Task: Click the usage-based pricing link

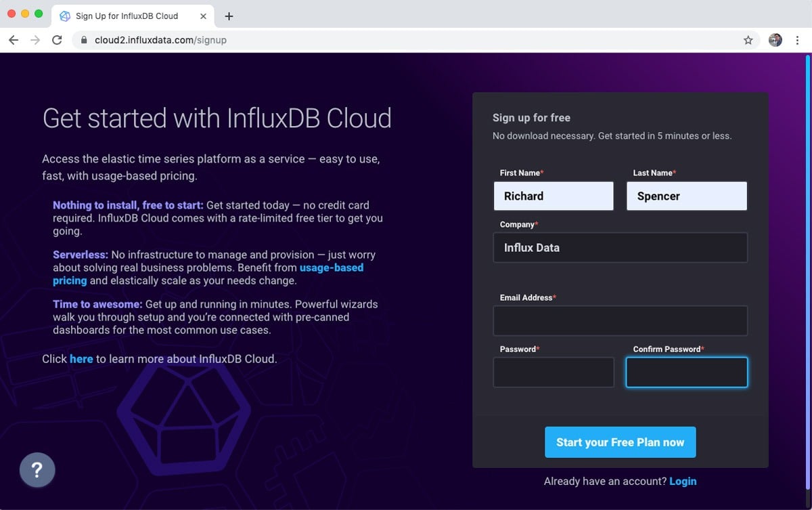Action: click(x=331, y=268)
